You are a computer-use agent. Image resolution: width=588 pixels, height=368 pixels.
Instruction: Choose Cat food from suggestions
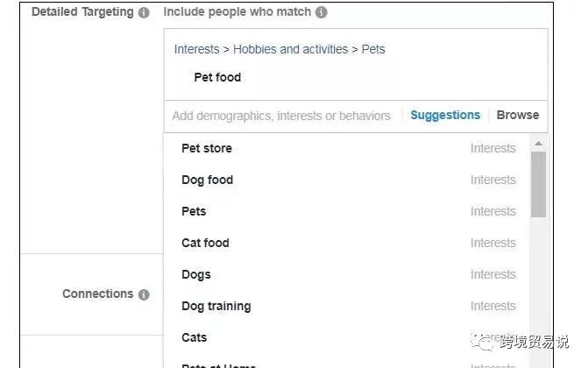tap(205, 243)
